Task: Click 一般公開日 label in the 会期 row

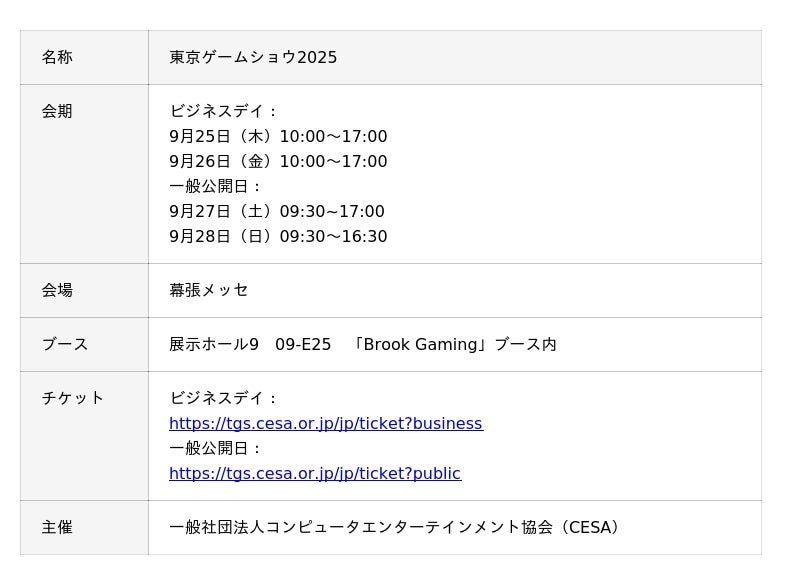Action: 215,186
